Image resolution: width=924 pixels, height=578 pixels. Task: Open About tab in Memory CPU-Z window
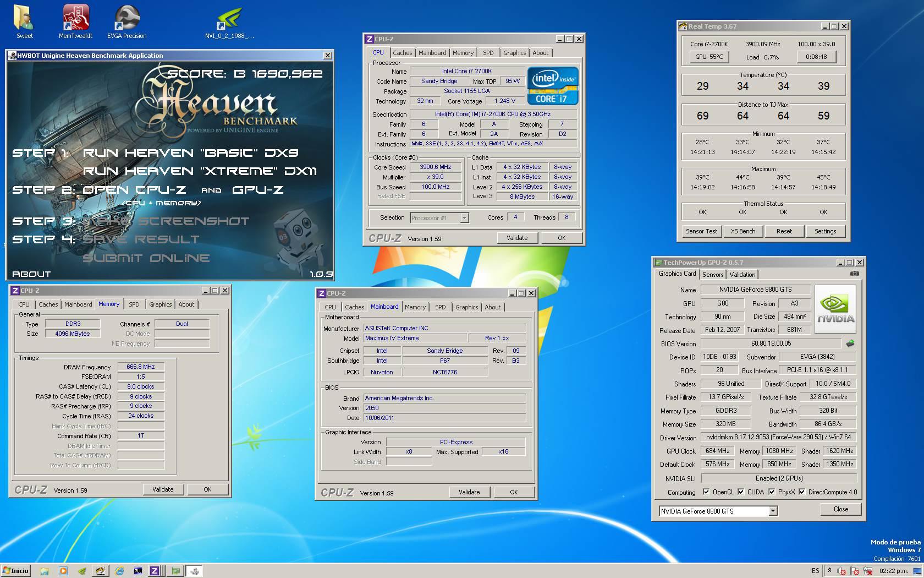[x=186, y=304]
